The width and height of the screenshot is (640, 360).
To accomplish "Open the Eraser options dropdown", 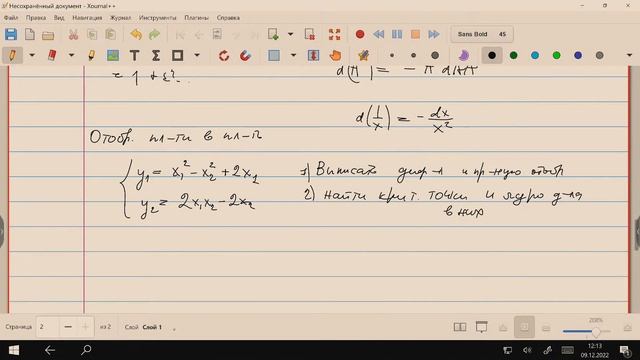I will point(71,56).
